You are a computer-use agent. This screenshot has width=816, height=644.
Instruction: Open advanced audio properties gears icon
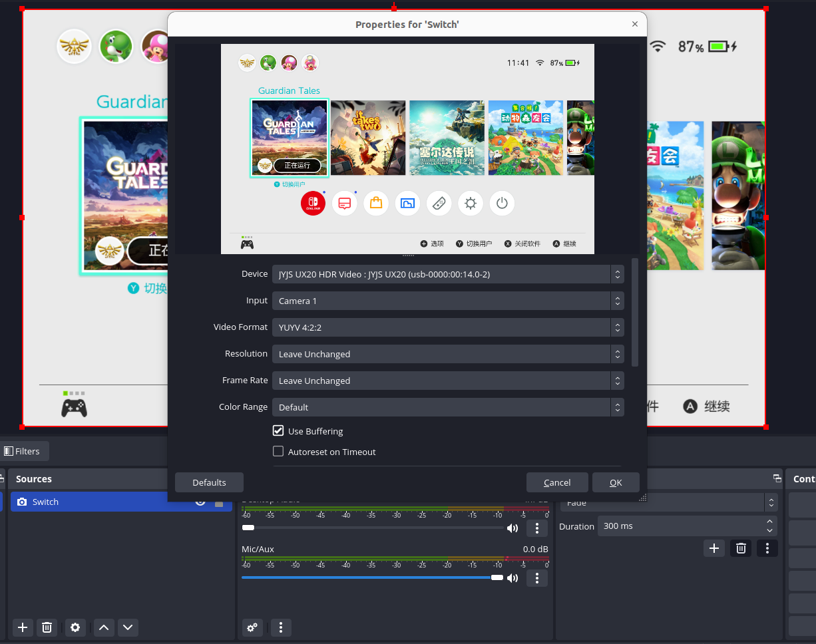252,627
